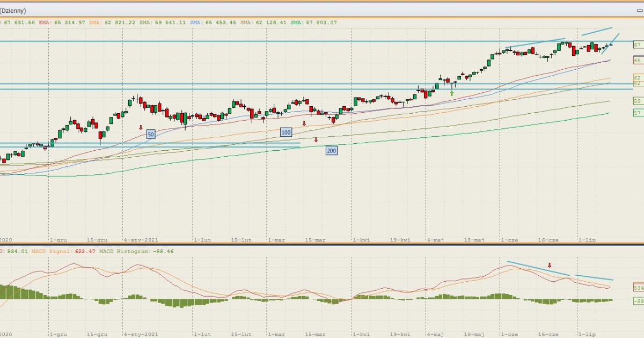Click the blue SMA 65 453.45 legend entry
644x338 pixels.
click(x=215, y=23)
